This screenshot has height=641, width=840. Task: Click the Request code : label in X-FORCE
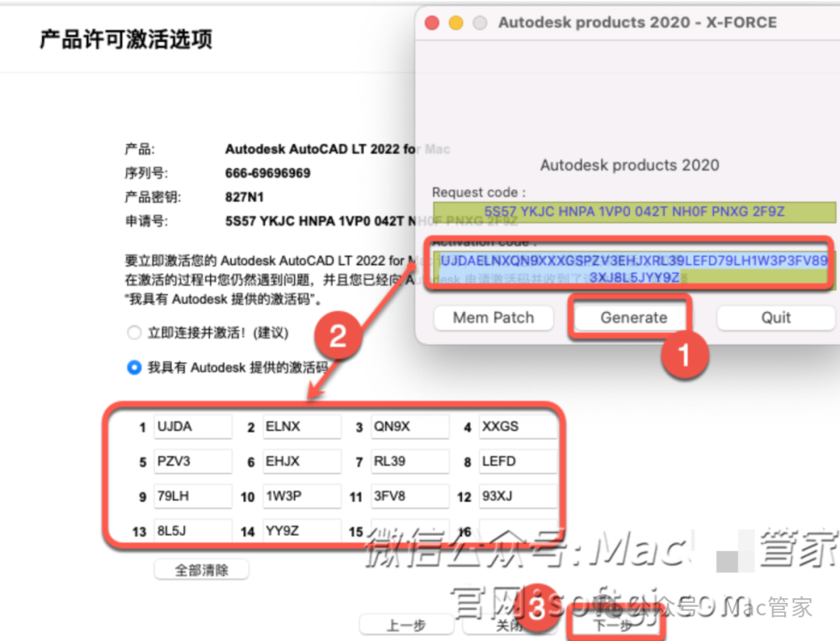pyautogui.click(x=479, y=192)
